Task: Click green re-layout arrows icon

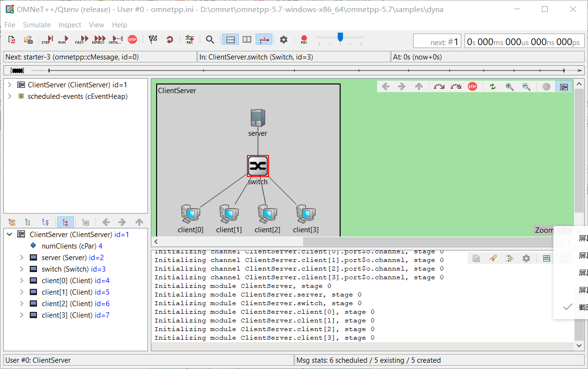Action: pos(492,86)
